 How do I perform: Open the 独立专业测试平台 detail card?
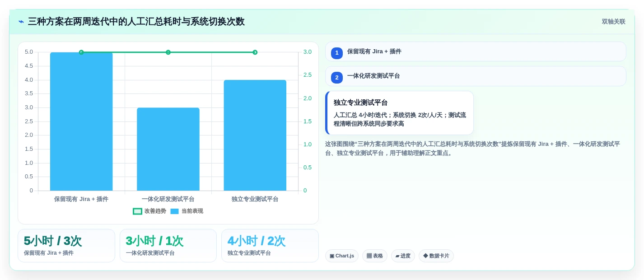point(399,113)
